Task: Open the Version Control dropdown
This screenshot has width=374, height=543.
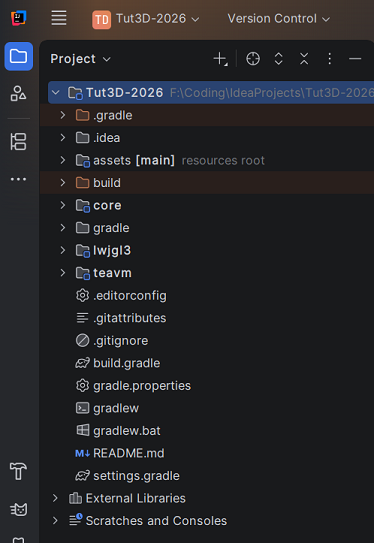Action: click(x=278, y=19)
